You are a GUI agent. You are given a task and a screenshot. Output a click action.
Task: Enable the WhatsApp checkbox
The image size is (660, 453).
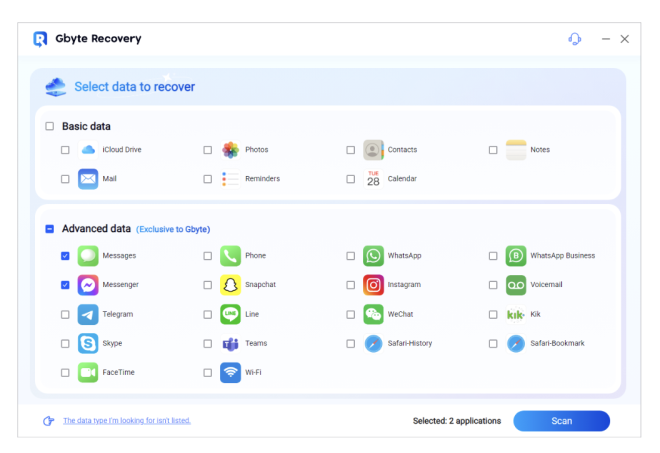[x=351, y=256]
